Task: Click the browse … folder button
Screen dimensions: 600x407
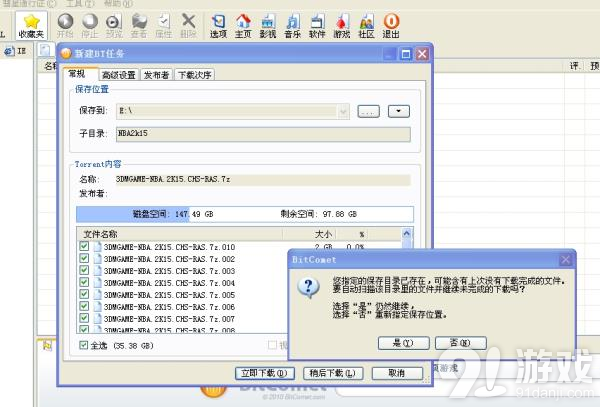Action: click(x=368, y=111)
